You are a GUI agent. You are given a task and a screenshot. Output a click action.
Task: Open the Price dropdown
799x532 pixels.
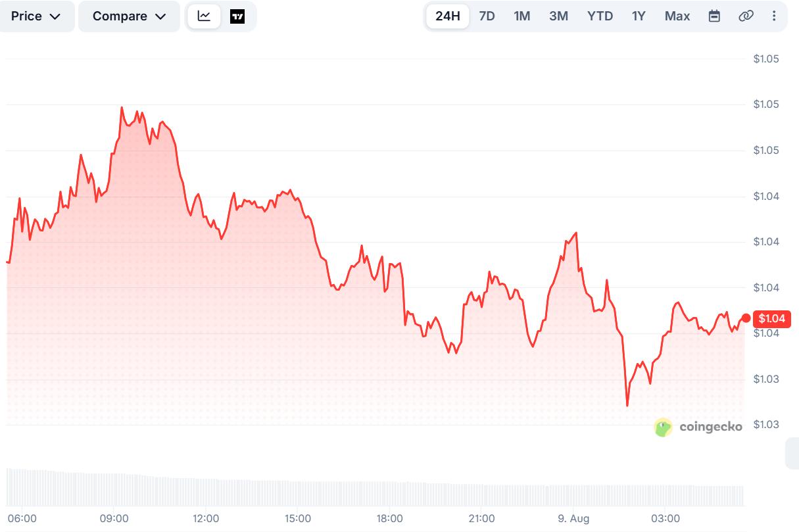36,16
